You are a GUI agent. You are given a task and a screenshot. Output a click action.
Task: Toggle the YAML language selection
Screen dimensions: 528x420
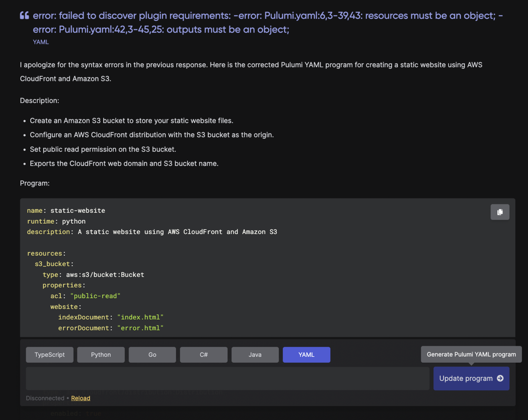coord(306,355)
